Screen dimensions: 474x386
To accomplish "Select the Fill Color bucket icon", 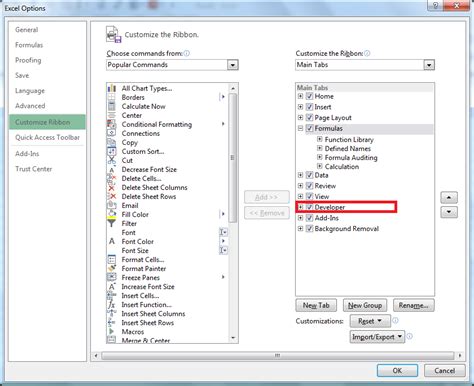I will coord(112,214).
